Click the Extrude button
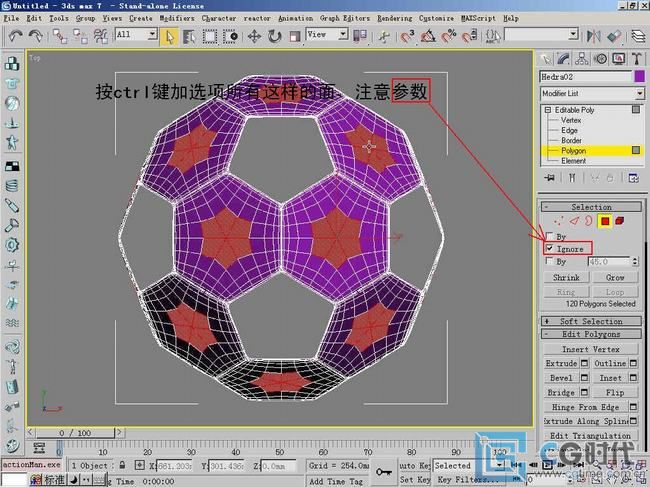This screenshot has height=487, width=650. click(562, 363)
